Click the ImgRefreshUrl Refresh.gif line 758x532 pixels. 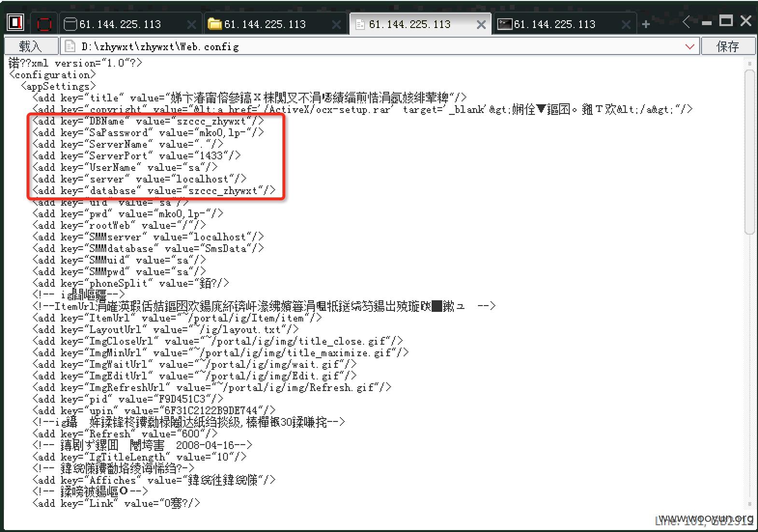211,388
